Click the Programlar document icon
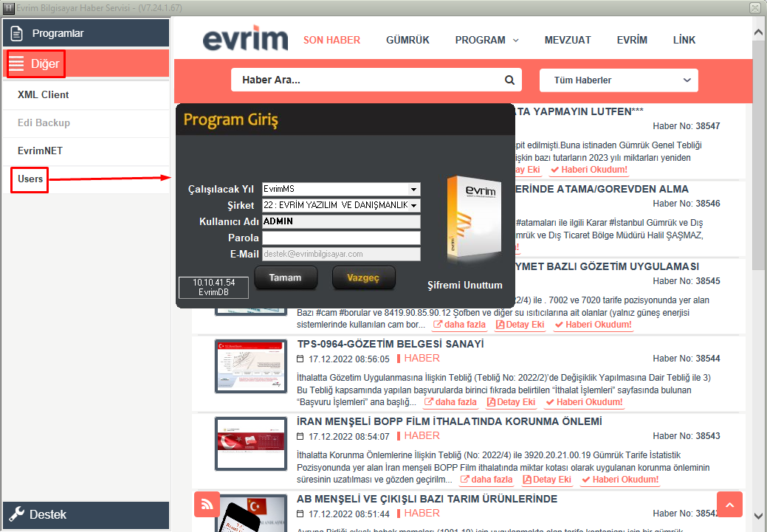 coord(17,33)
